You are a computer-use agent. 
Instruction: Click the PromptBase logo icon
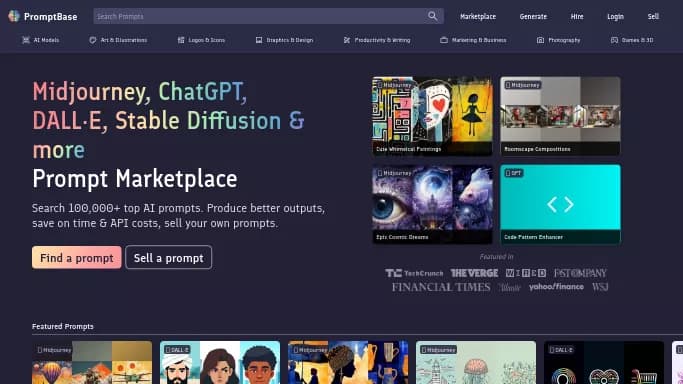coord(14,16)
